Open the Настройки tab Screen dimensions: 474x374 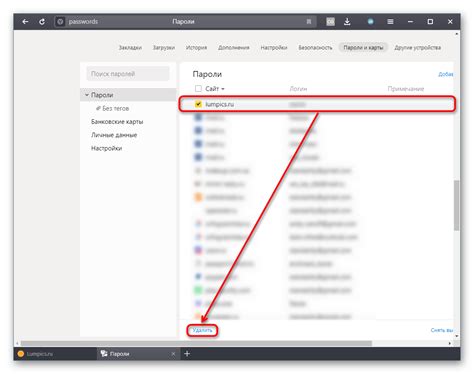point(274,48)
